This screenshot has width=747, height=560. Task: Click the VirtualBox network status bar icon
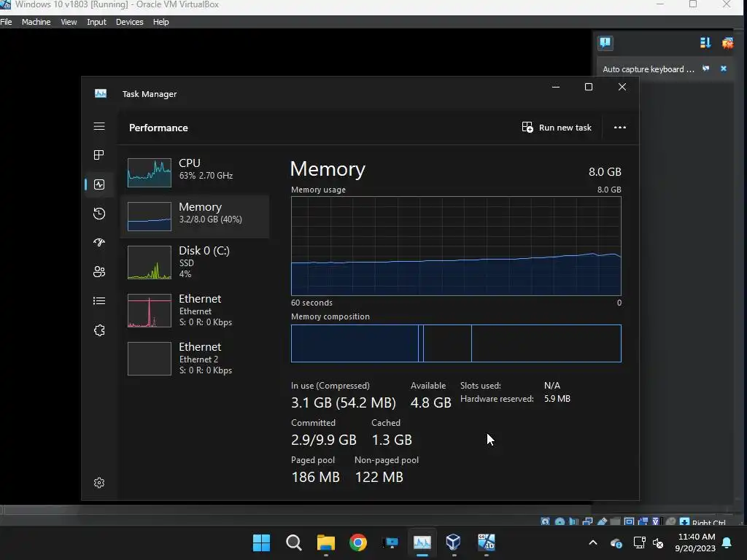click(588, 522)
